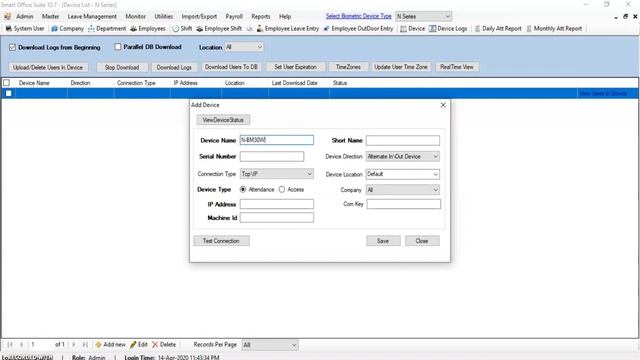Viewport: 640px width, 360px height.
Task: Focus the IP Address field
Action: coord(277,204)
